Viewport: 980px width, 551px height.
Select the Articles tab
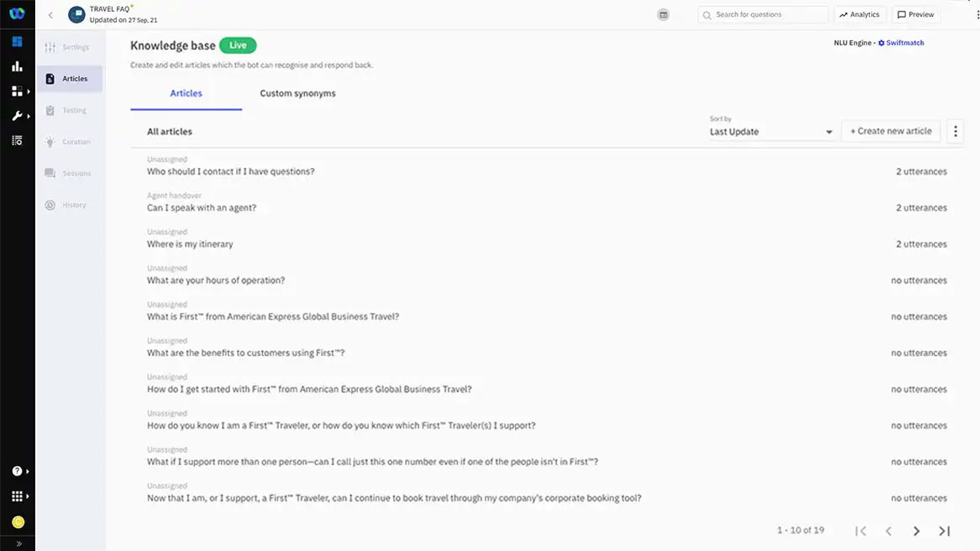pos(186,93)
